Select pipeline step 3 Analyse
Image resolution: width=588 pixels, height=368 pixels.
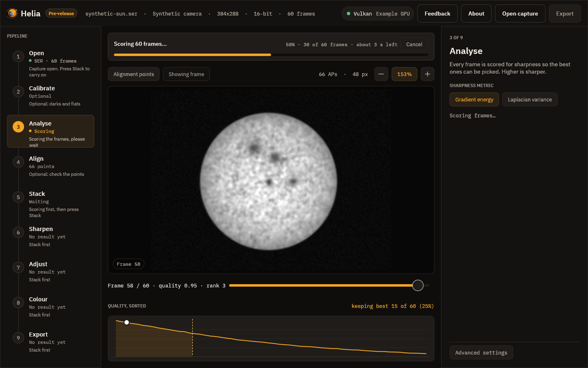coord(51,131)
